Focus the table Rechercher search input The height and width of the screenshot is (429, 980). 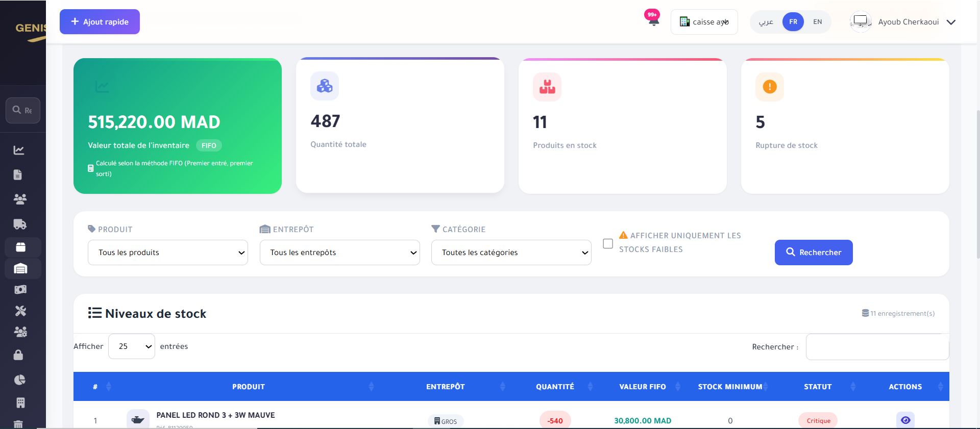(x=877, y=347)
